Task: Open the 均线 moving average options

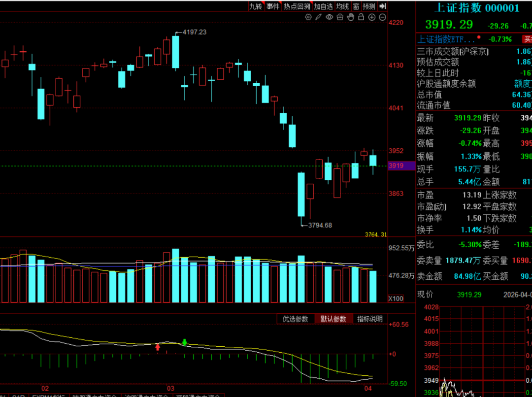Action: click(343, 6)
